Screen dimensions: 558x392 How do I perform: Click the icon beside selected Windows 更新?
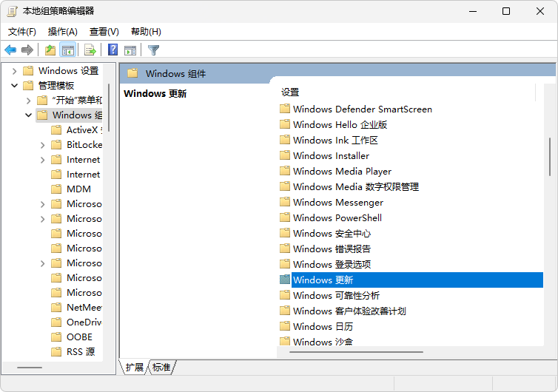285,280
